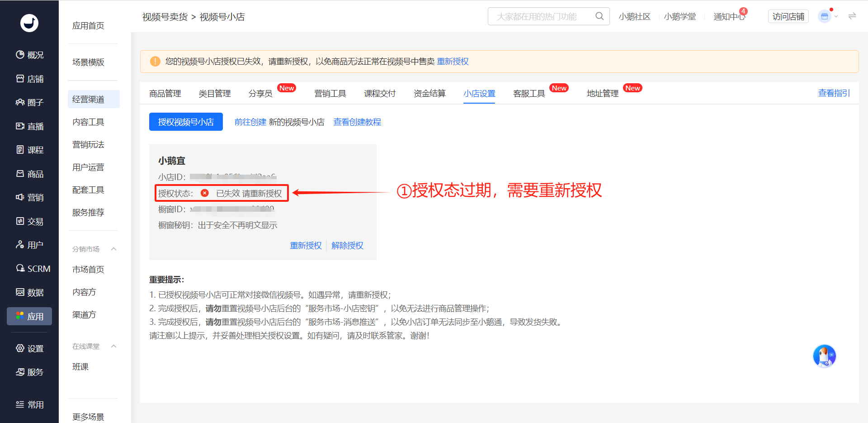Image resolution: width=868 pixels, height=423 pixels.
Task: Open the floating customer service assistant
Action: (x=824, y=356)
